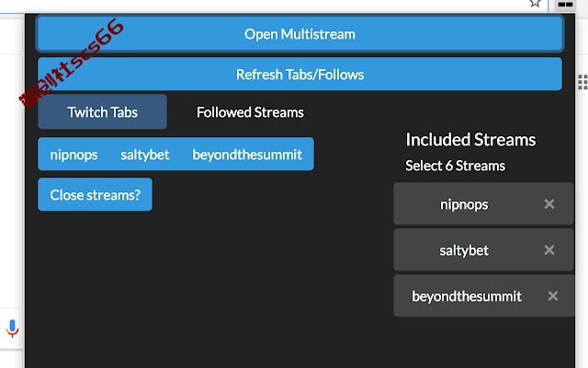The width and height of the screenshot is (588, 368).
Task: Click the Select 6 Streams label
Action: pos(456,166)
